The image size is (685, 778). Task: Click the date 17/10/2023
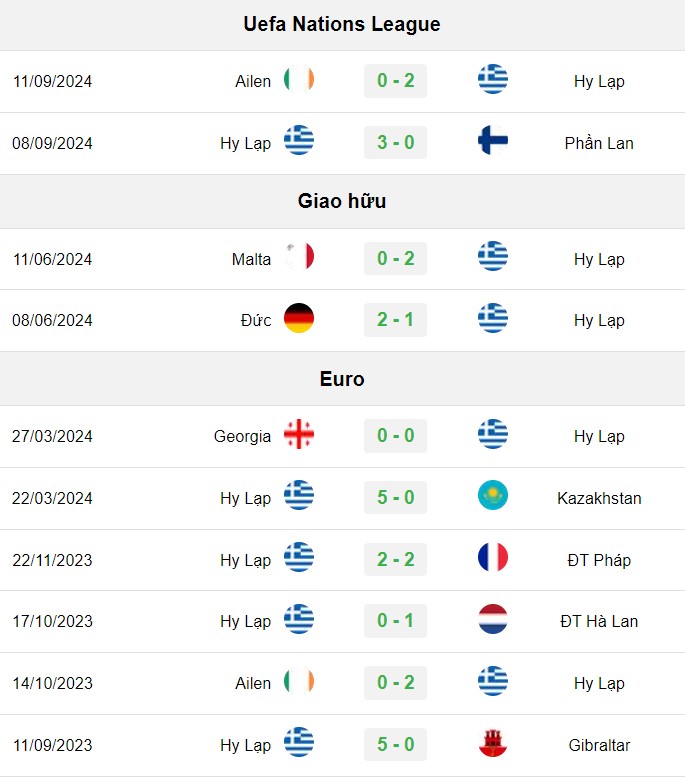pos(53,621)
